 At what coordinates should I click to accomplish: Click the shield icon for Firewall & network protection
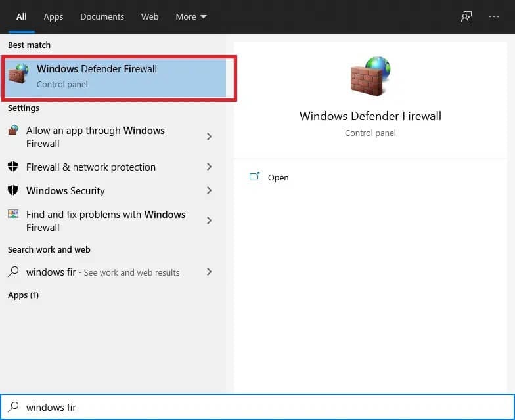point(13,167)
